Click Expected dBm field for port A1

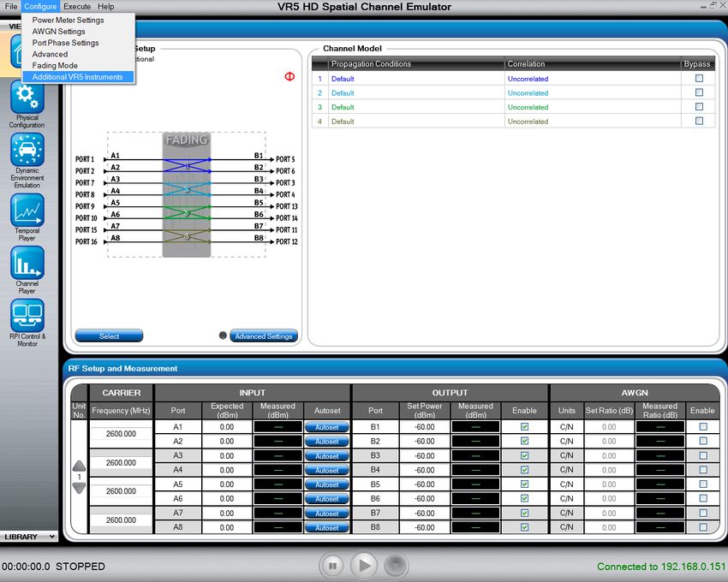pyautogui.click(x=227, y=427)
